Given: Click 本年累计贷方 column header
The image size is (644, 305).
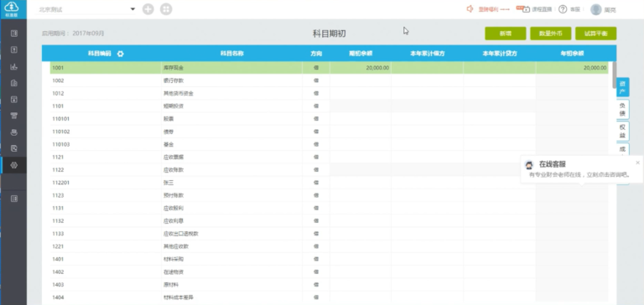Looking at the screenshot, I should 500,54.
